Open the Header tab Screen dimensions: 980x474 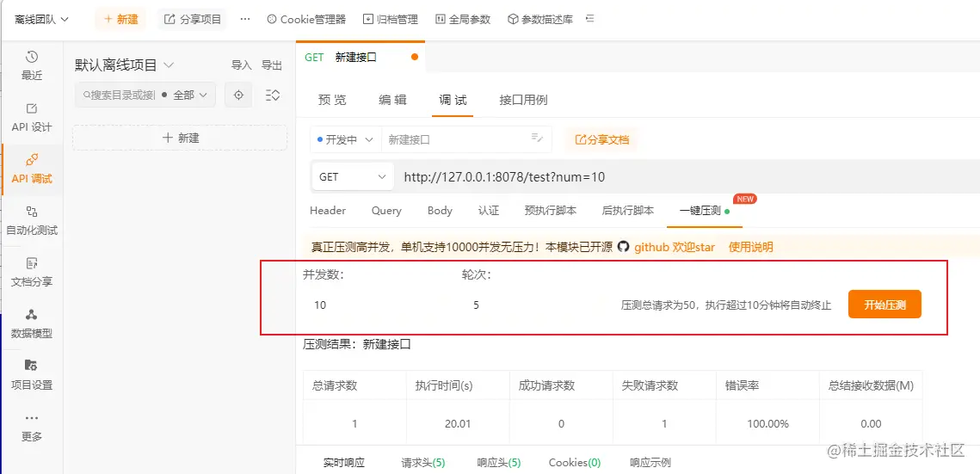tap(328, 211)
